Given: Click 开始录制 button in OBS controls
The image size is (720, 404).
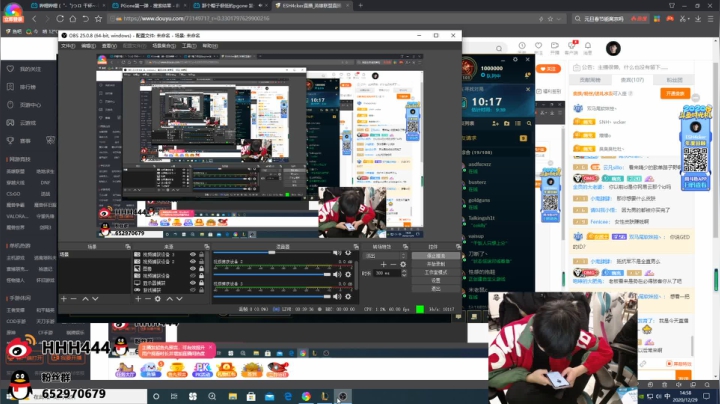Looking at the screenshot, I should (x=436, y=264).
